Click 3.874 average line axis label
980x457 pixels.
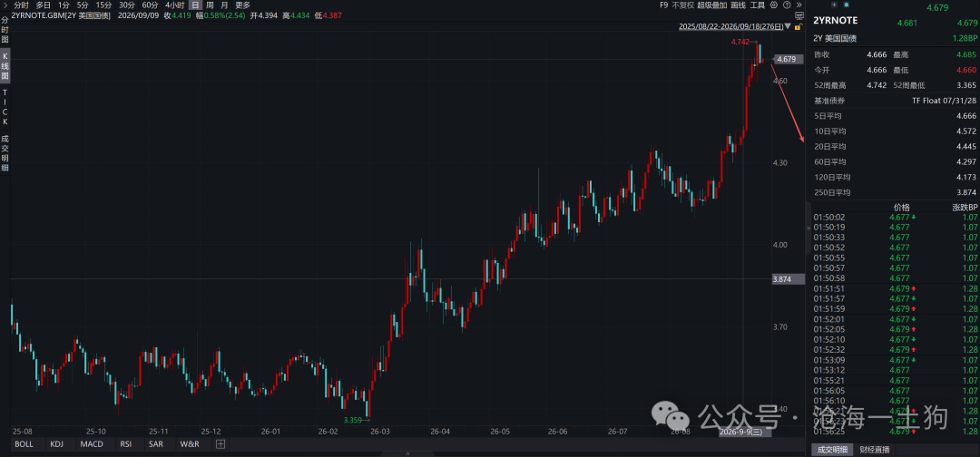(789, 279)
